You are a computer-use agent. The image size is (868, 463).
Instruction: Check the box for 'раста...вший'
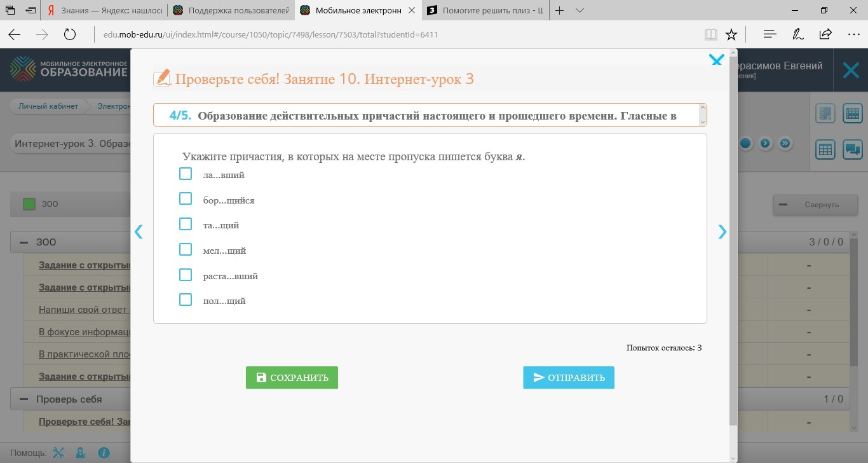[186, 275]
